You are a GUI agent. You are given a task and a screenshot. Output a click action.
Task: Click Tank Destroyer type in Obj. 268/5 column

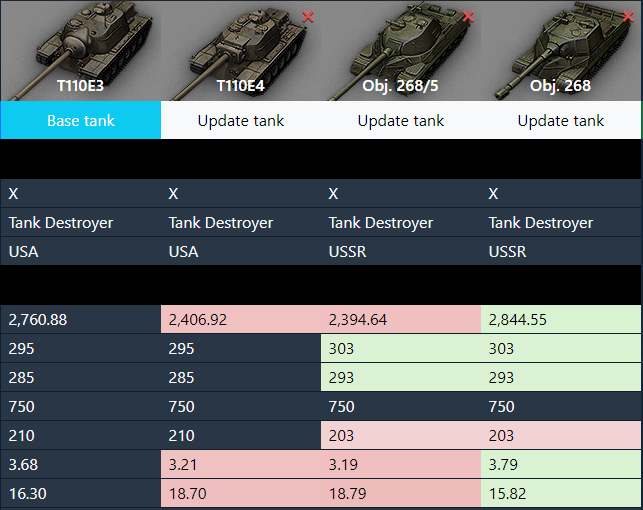coord(401,222)
